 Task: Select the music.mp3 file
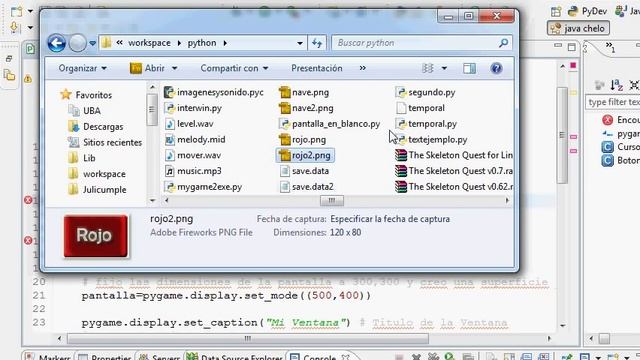193,171
